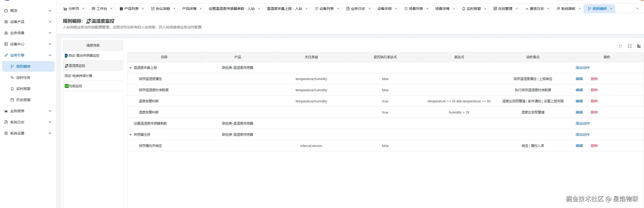Delete the 保存属性并响应 rule
The width and height of the screenshot is (644, 208).
(x=594, y=146)
